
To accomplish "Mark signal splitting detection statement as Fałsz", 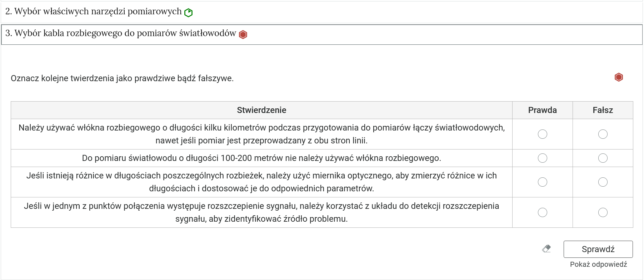I will point(603,212).
